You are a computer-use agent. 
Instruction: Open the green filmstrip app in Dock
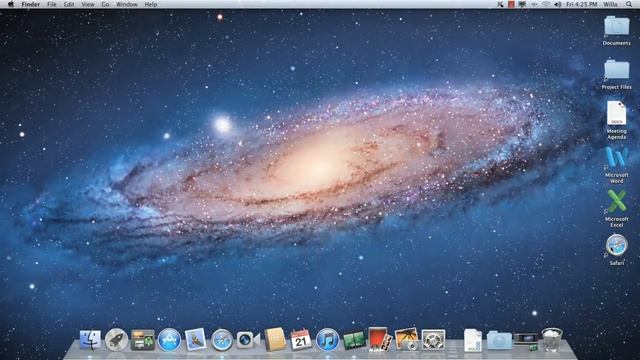(x=353, y=340)
